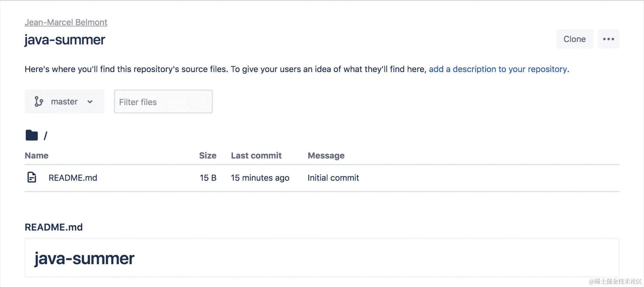Image resolution: width=644 pixels, height=287 pixels.
Task: Open the three-dots more actions menu
Action: coord(608,39)
